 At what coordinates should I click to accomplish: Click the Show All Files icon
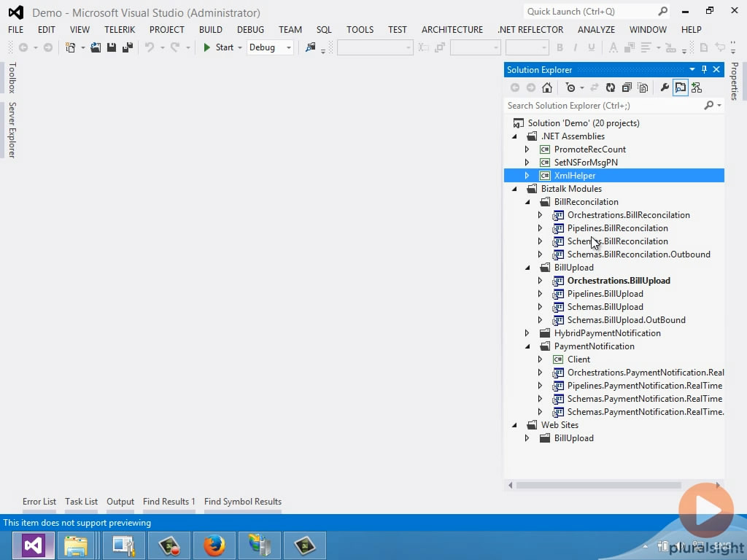(x=643, y=87)
